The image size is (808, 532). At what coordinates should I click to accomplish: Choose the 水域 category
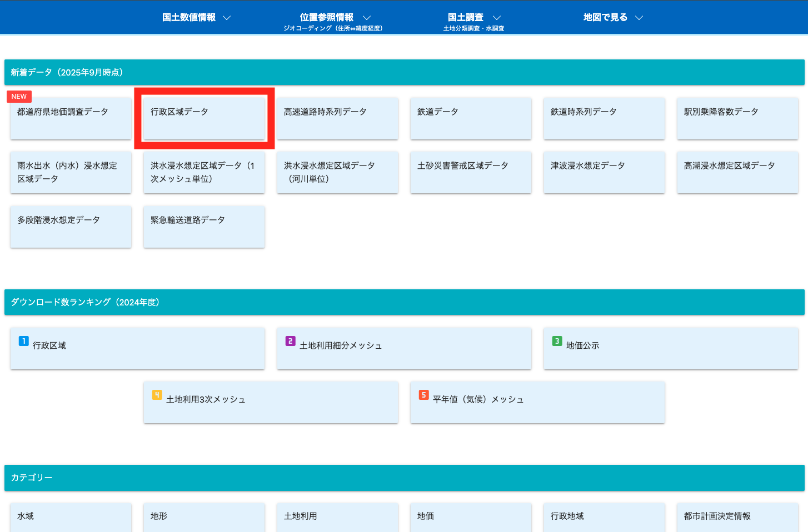pos(71,516)
